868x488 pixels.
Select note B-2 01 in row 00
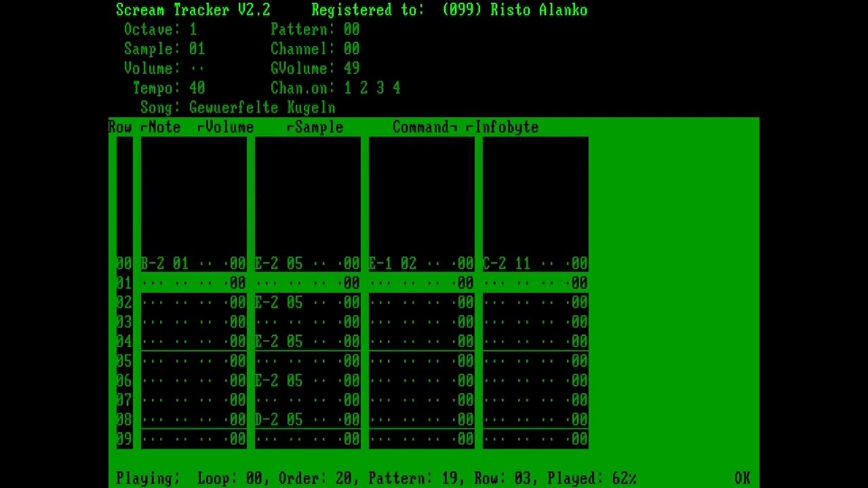click(165, 263)
